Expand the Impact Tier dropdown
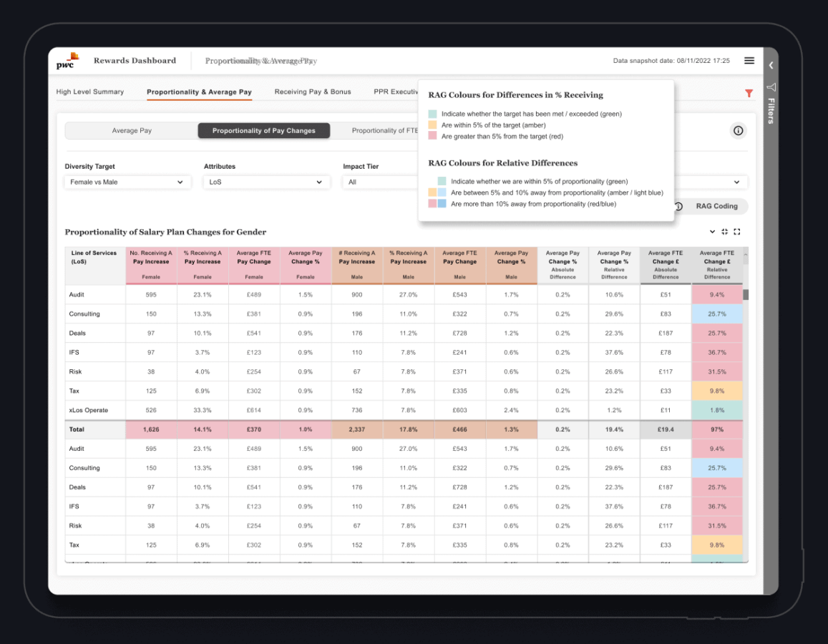The image size is (828, 644). click(379, 182)
